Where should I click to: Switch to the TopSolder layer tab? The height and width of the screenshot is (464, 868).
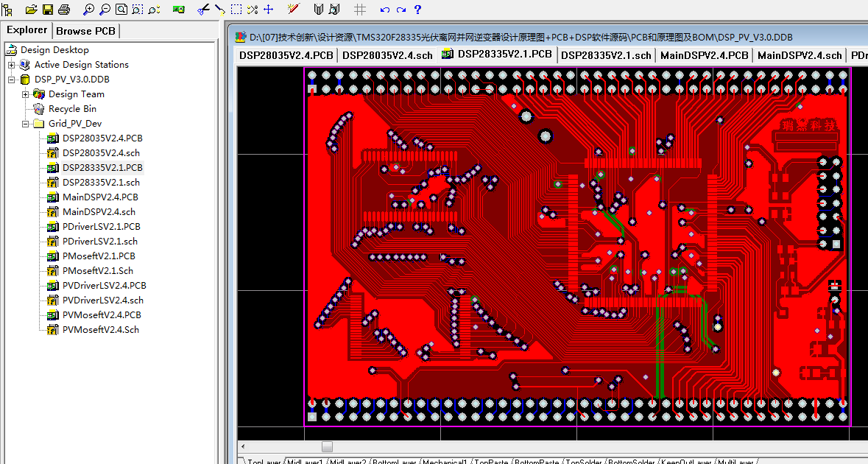585,461
